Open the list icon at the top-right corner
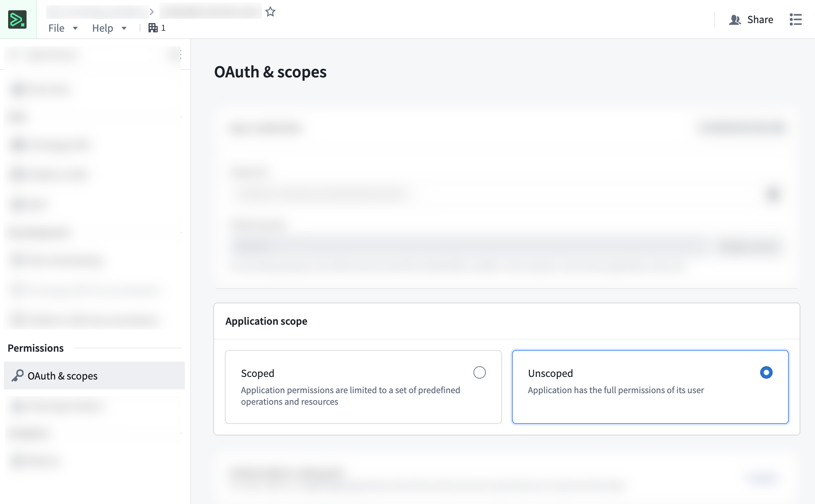 (795, 19)
